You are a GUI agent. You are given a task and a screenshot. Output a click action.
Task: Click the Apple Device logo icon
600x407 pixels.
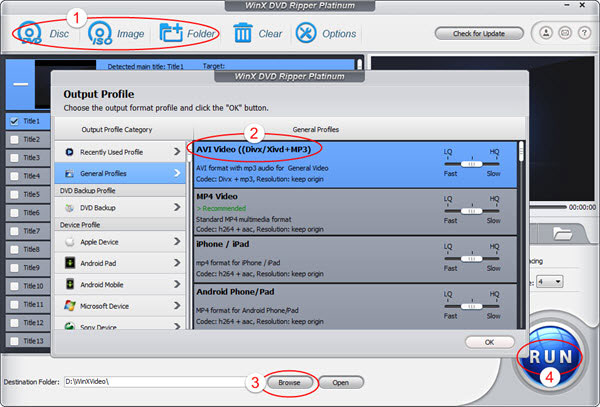70,242
